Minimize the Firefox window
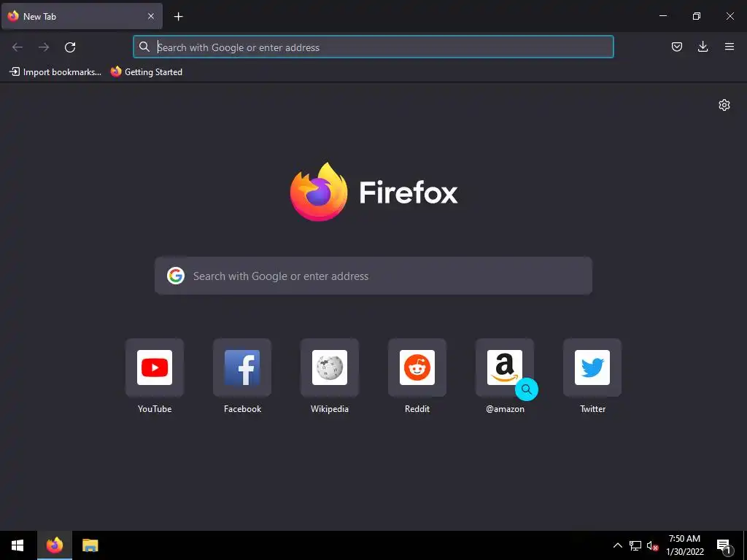 click(662, 16)
